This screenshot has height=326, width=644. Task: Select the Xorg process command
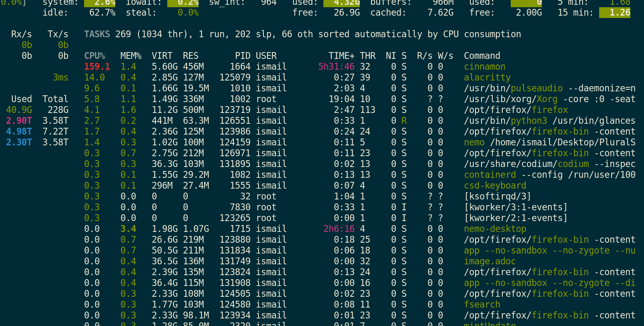[x=550, y=99]
